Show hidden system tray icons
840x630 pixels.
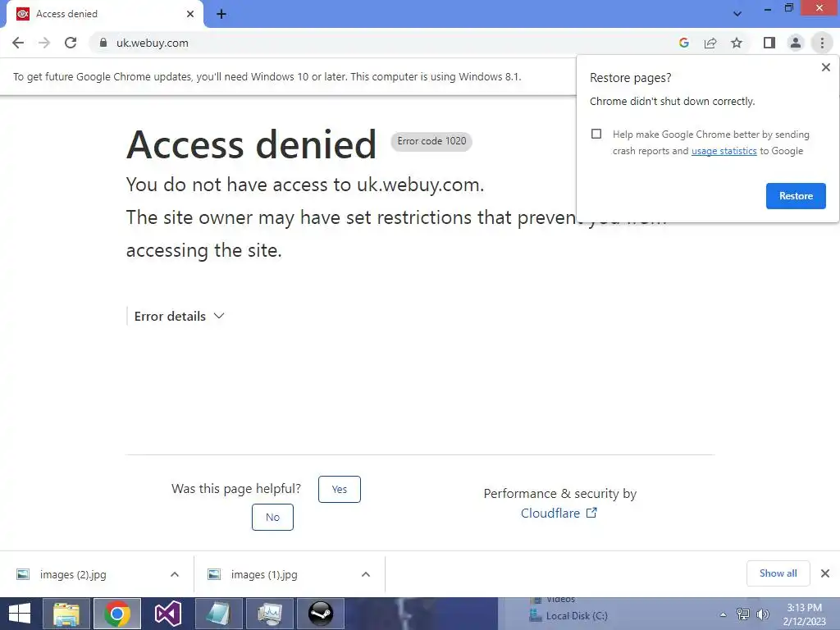pos(723,614)
